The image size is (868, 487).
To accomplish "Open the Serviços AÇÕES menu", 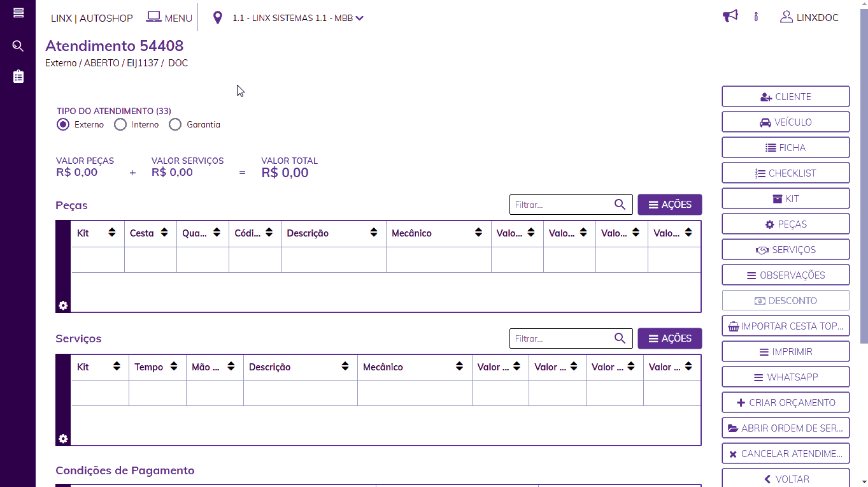I will [x=669, y=338].
